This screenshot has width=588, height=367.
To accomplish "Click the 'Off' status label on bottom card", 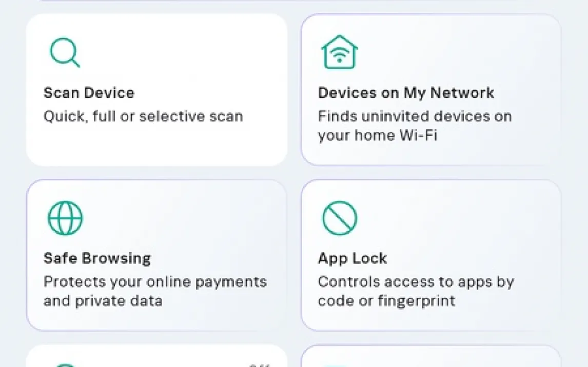I will click(259, 364).
